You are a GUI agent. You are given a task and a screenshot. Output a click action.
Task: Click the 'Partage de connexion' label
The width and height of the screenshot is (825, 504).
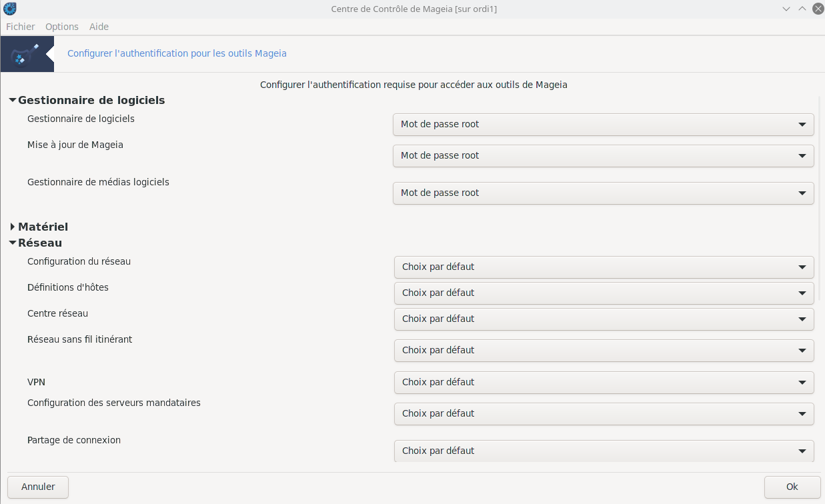pyautogui.click(x=74, y=440)
